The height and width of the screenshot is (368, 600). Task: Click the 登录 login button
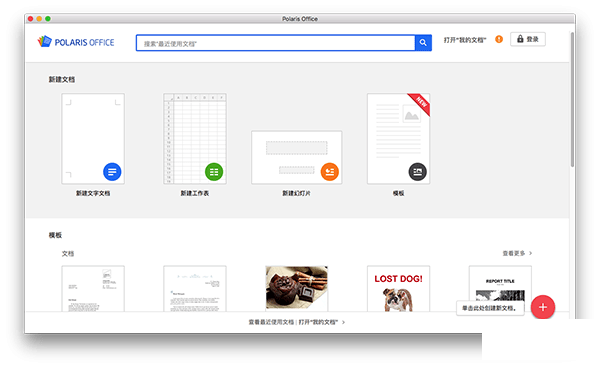click(x=528, y=39)
